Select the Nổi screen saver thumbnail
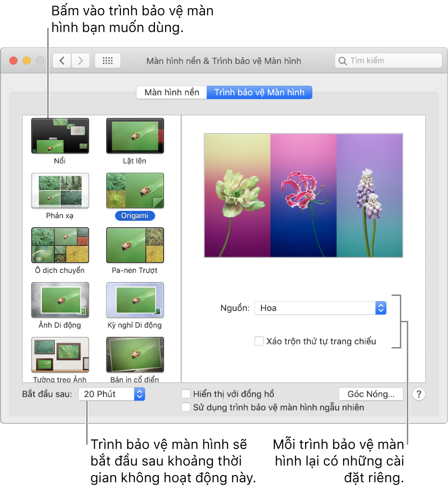The width and height of the screenshot is (448, 489). point(60,137)
